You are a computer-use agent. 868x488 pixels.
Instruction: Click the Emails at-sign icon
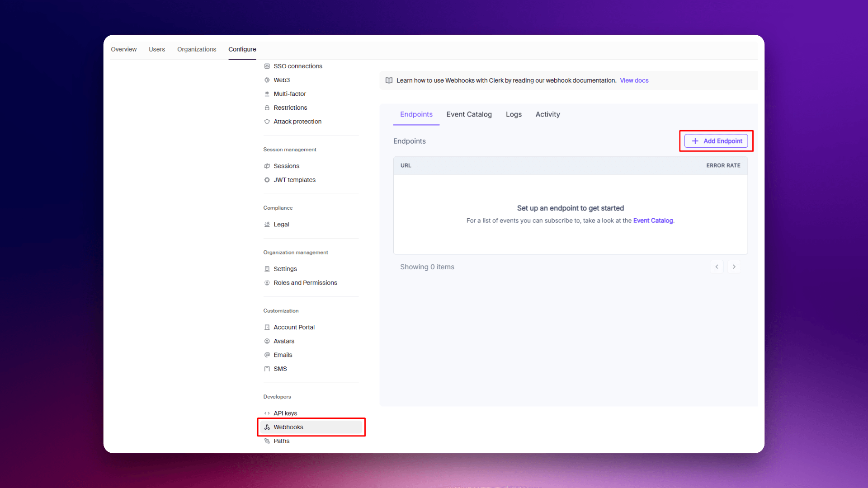[x=267, y=355]
